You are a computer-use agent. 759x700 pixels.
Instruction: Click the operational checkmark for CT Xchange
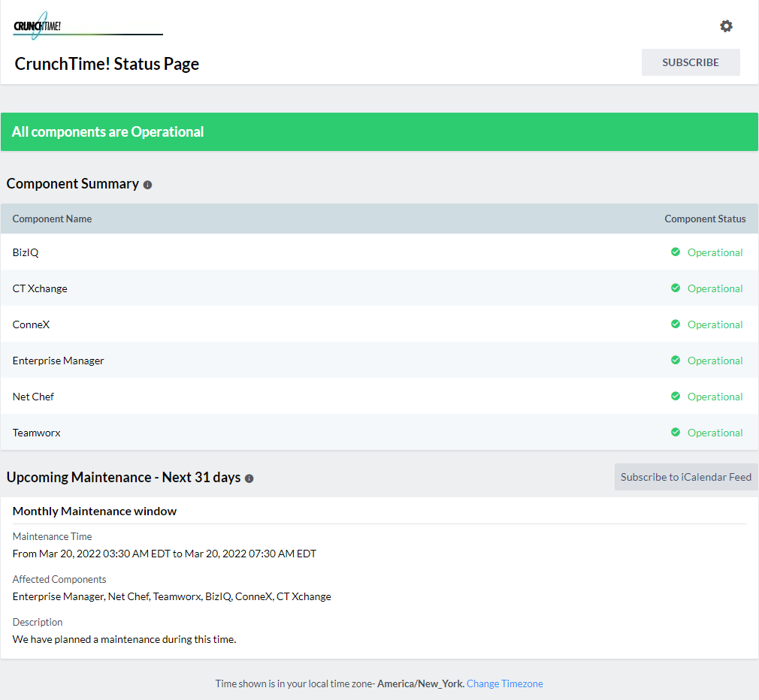click(675, 288)
